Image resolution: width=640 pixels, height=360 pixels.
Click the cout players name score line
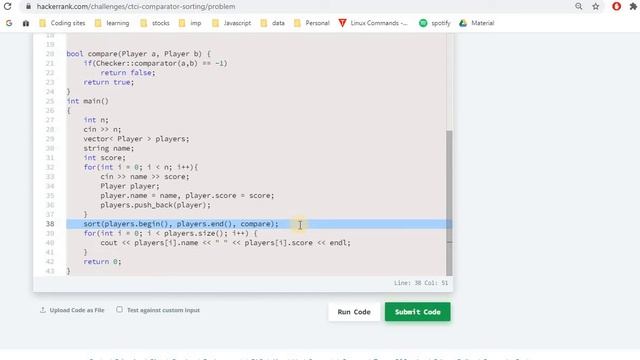225,243
